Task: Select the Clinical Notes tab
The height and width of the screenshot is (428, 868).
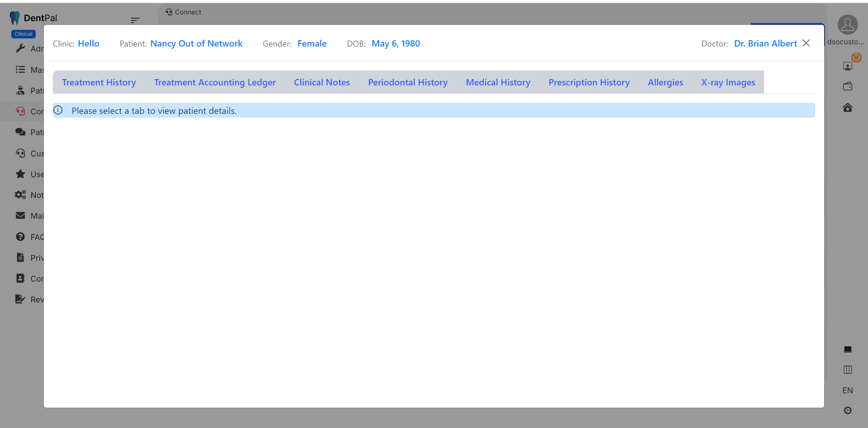Action: coord(321,82)
